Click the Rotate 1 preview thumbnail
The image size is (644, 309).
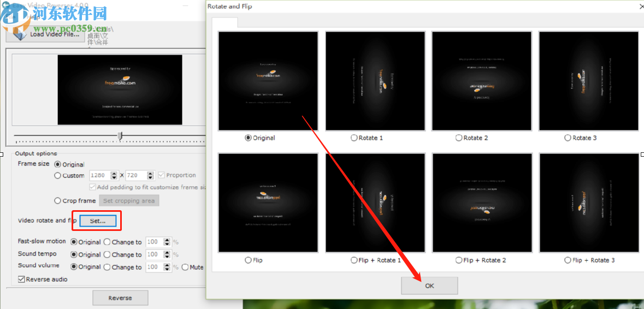375,81
